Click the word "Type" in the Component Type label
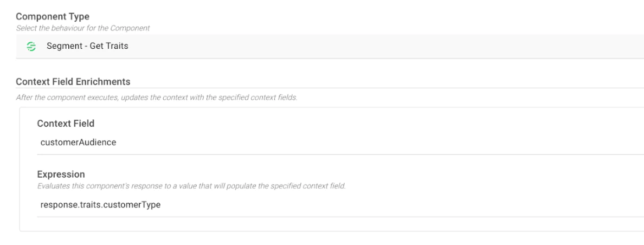Image resolution: width=644 pixels, height=245 pixels. [79, 17]
